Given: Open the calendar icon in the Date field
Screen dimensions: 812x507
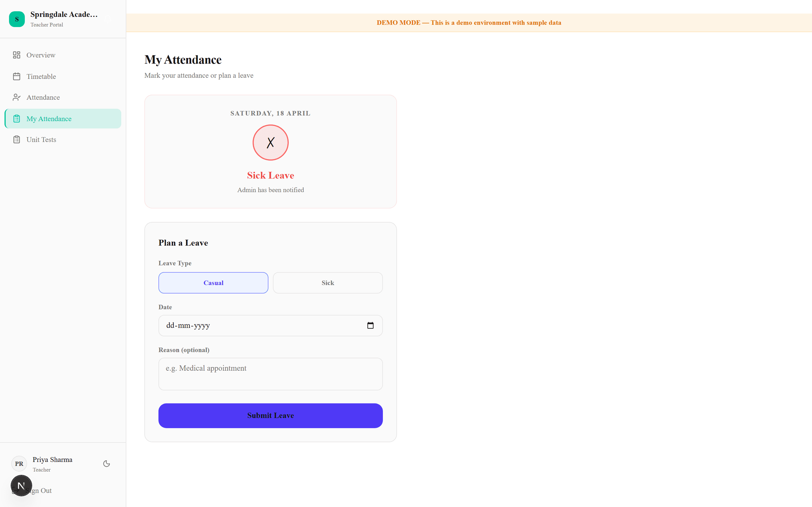Looking at the screenshot, I should (x=370, y=325).
